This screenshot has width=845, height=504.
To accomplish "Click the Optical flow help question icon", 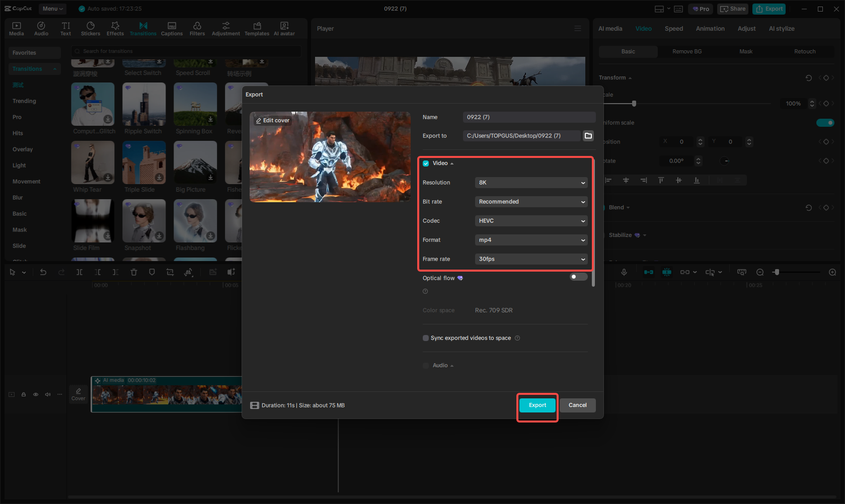I will coord(425,291).
